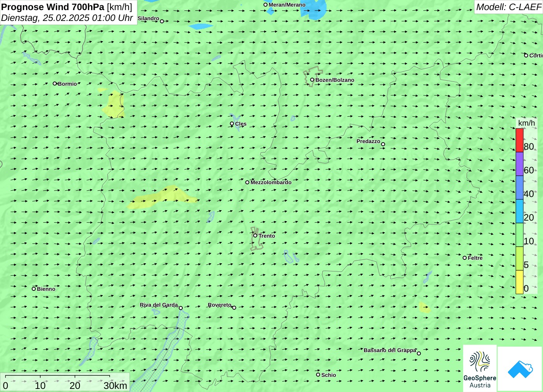Click the 'Predazzo' town name
The height and width of the screenshot is (392, 543).
(x=368, y=141)
